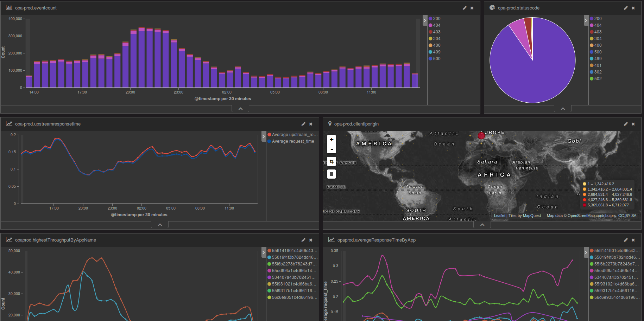Click the line chart icon of averageResponseTimeByApp panel

point(332,240)
